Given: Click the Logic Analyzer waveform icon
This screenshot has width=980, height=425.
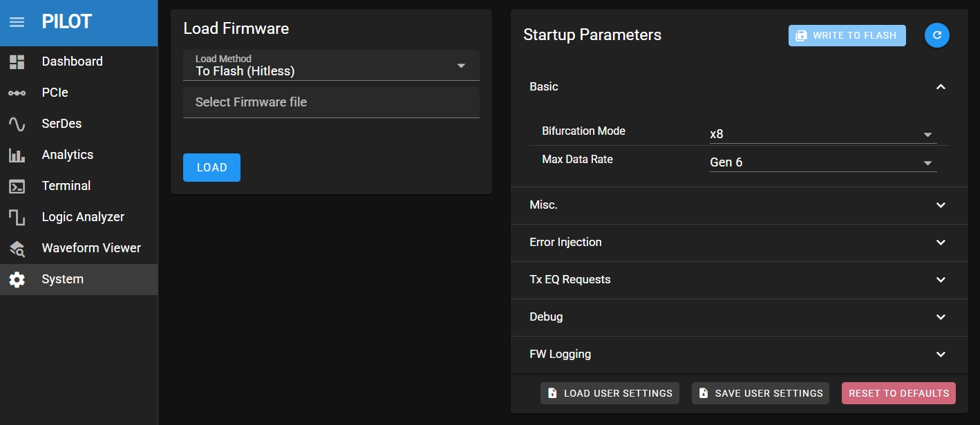Looking at the screenshot, I should 17,217.
